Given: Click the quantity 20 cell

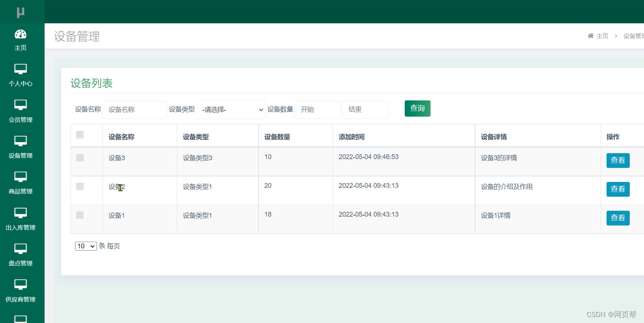Looking at the screenshot, I should click(x=268, y=186).
